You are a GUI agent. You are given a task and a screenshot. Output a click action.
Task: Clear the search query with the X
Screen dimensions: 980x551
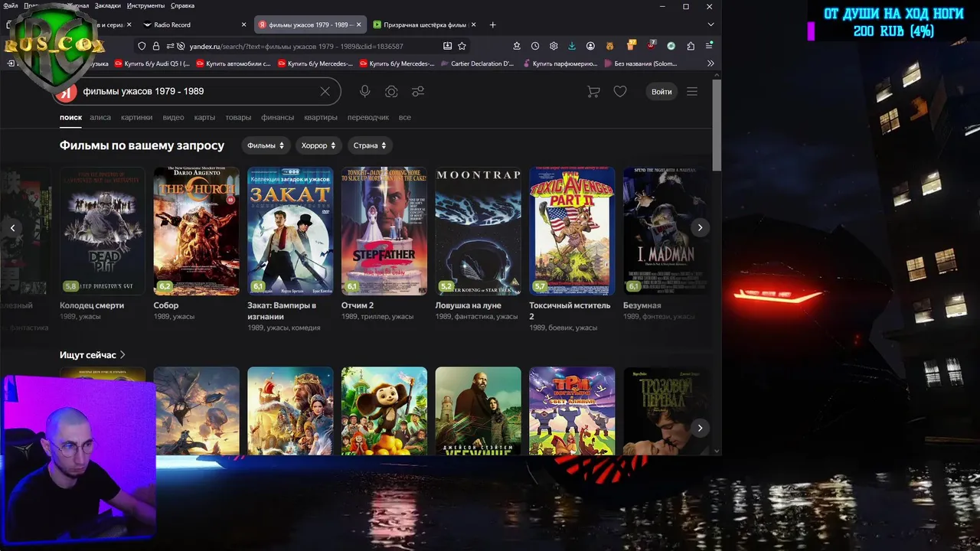tap(325, 92)
